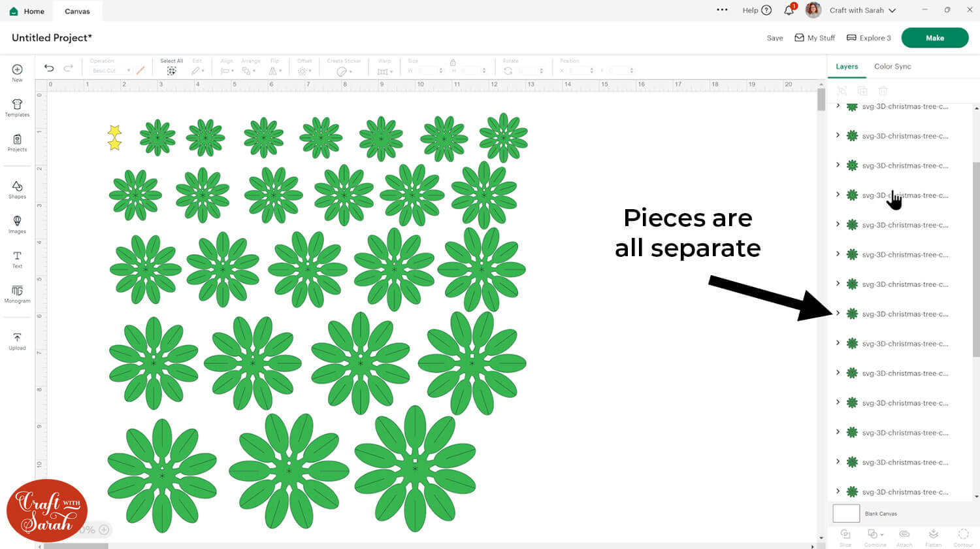Switch to the Color Sync tab

892,67
